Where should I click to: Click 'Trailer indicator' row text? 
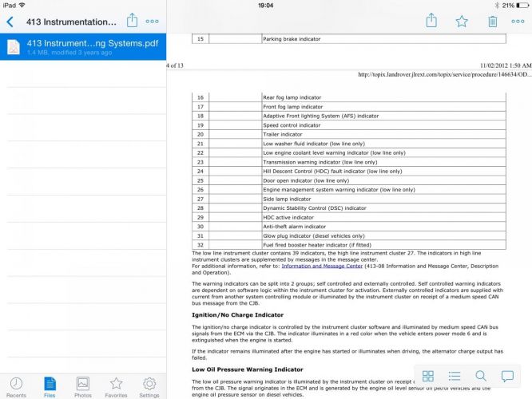283,134
